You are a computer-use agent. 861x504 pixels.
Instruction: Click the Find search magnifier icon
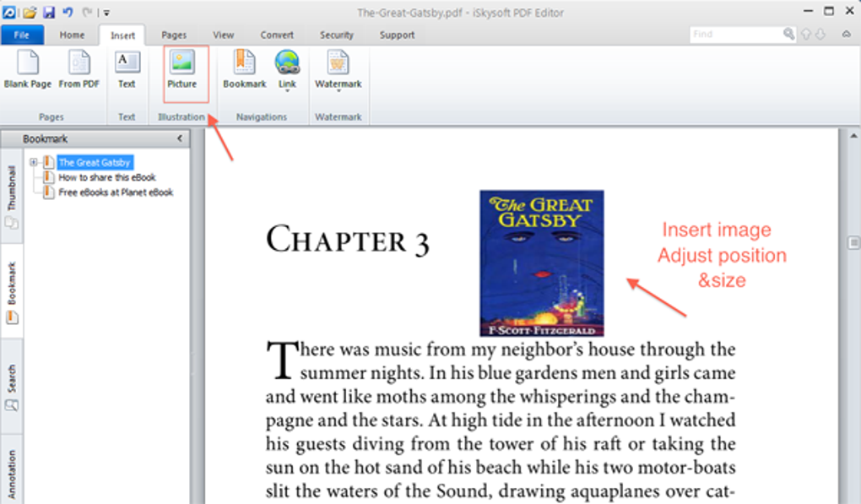point(788,34)
